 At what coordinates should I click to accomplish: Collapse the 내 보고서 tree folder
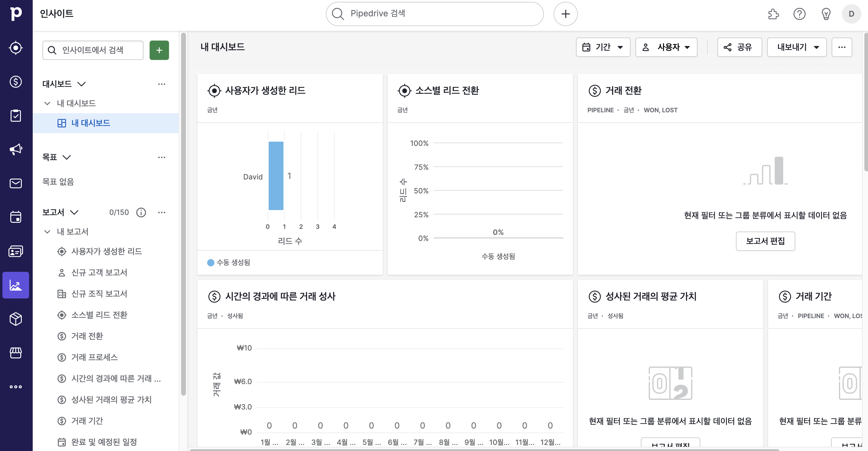(48, 232)
